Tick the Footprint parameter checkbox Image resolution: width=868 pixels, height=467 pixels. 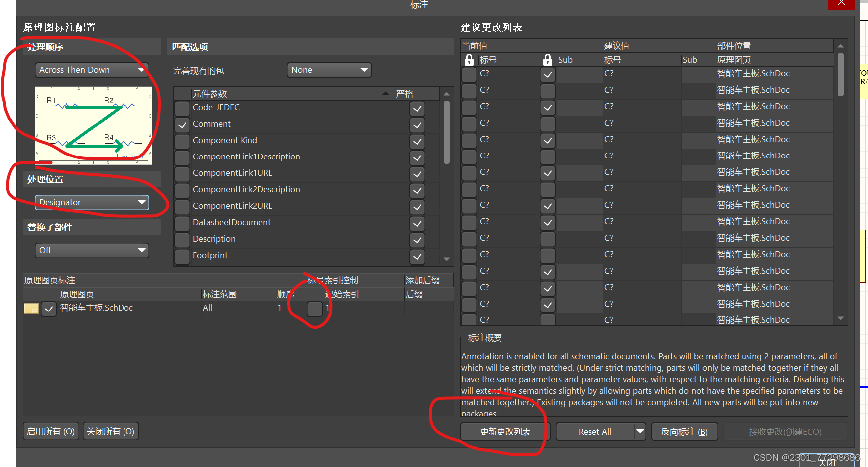coord(182,256)
